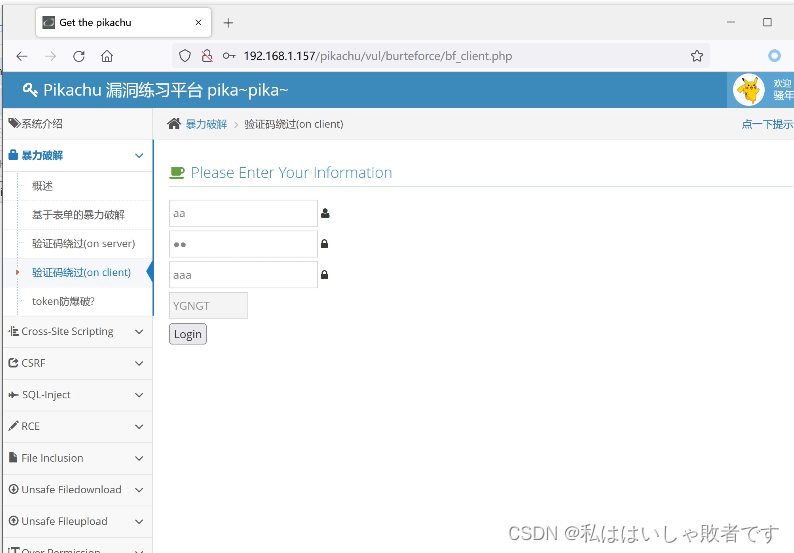Image resolution: width=794 pixels, height=553 pixels.
Task: Go to browser home page icon
Action: click(107, 56)
